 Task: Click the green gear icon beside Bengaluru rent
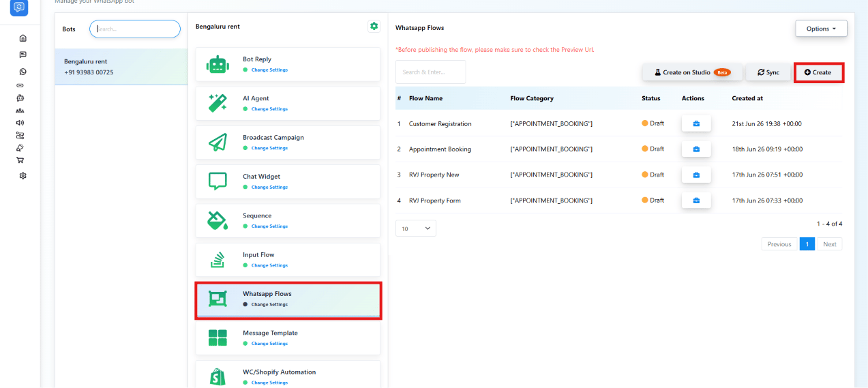pos(374,26)
